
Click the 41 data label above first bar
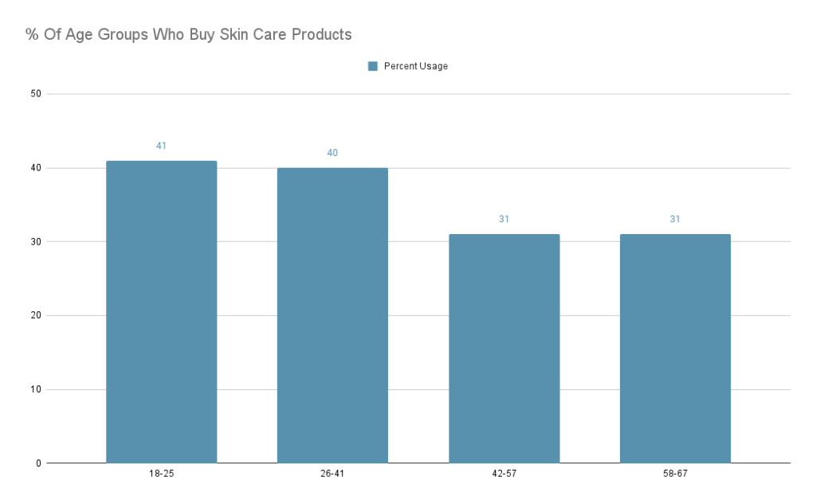161,147
